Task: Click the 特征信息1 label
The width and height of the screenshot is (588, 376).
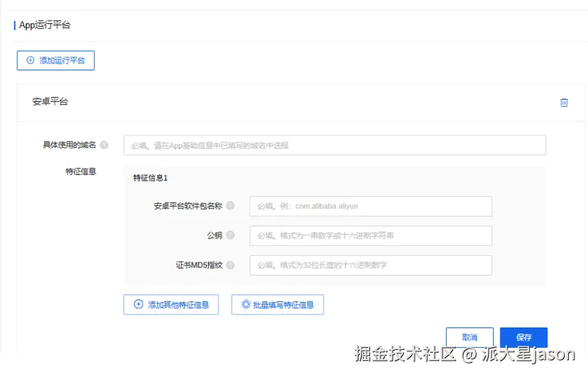Action: (150, 178)
